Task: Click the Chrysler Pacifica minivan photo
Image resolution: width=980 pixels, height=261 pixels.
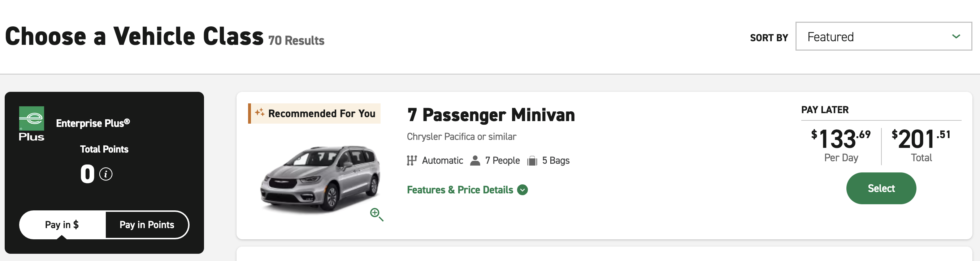Action: (x=320, y=178)
